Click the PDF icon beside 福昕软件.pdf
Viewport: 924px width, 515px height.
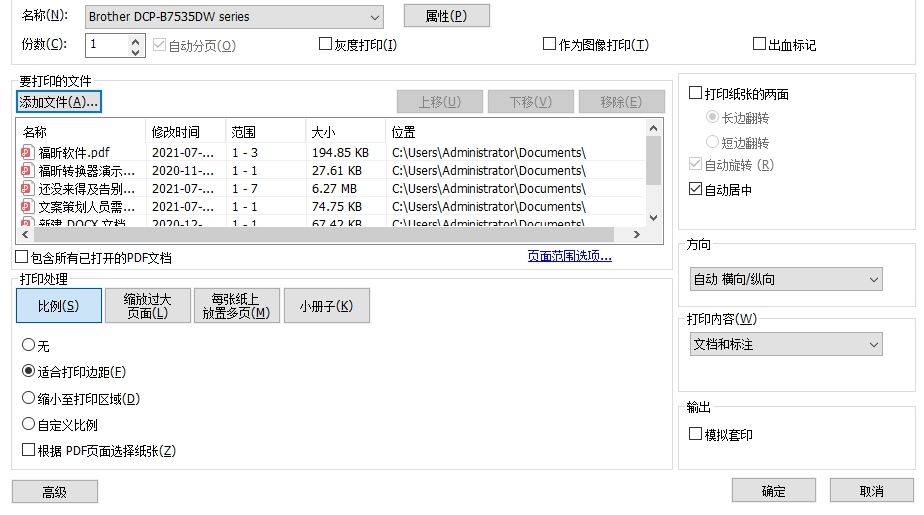[27, 153]
